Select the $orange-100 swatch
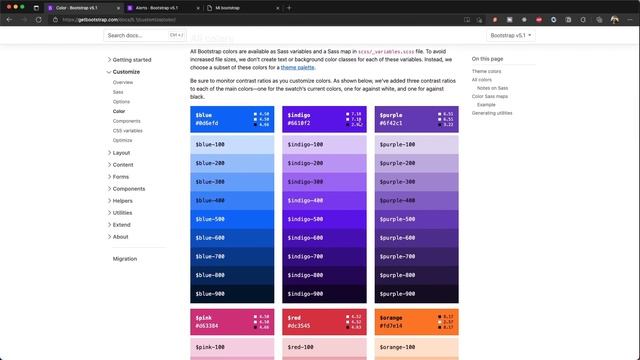The width and height of the screenshot is (640, 360). (417, 347)
